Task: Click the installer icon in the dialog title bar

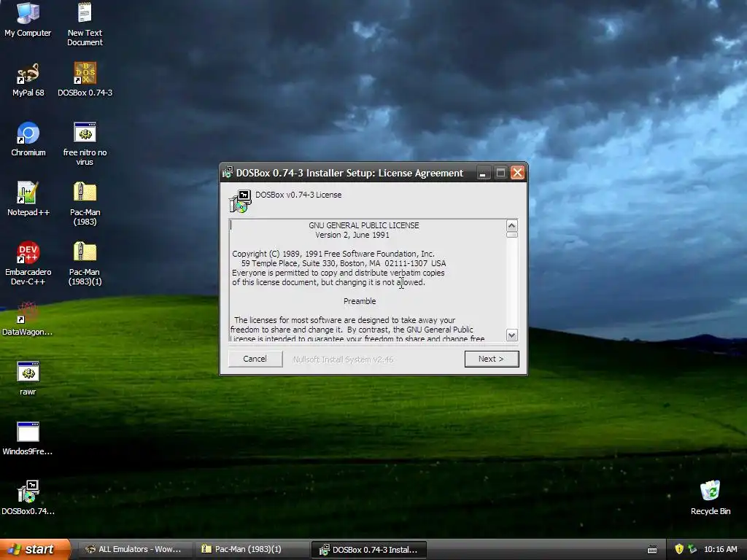Action: [x=228, y=172]
